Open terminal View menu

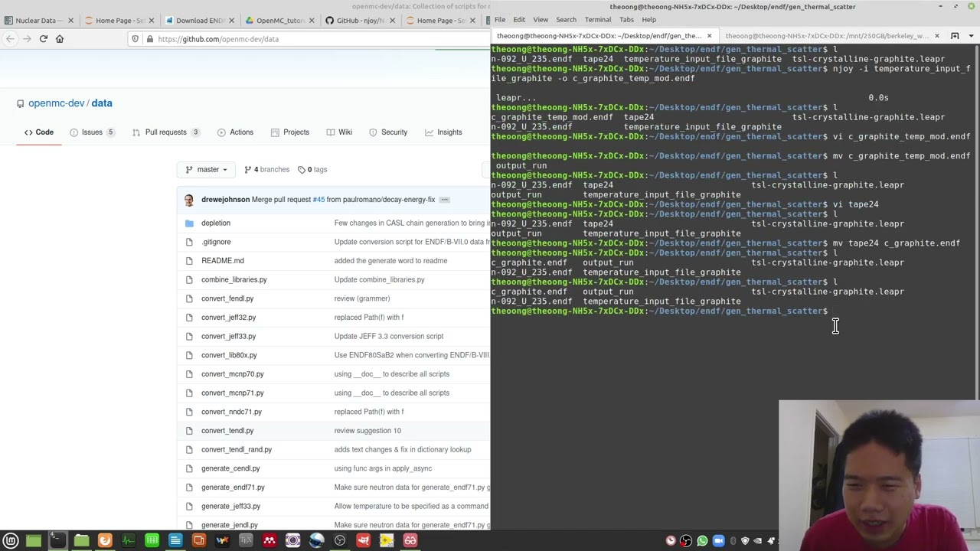point(541,20)
